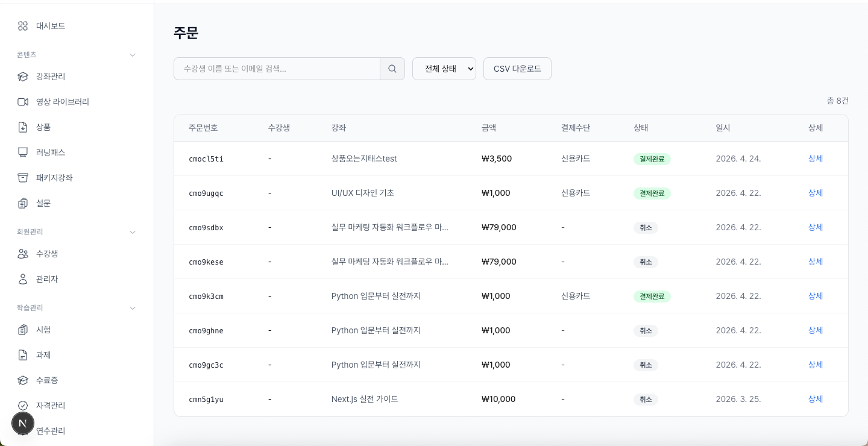Collapse the 콘텐츠 sidebar section
This screenshot has height=446, width=868.
point(133,55)
